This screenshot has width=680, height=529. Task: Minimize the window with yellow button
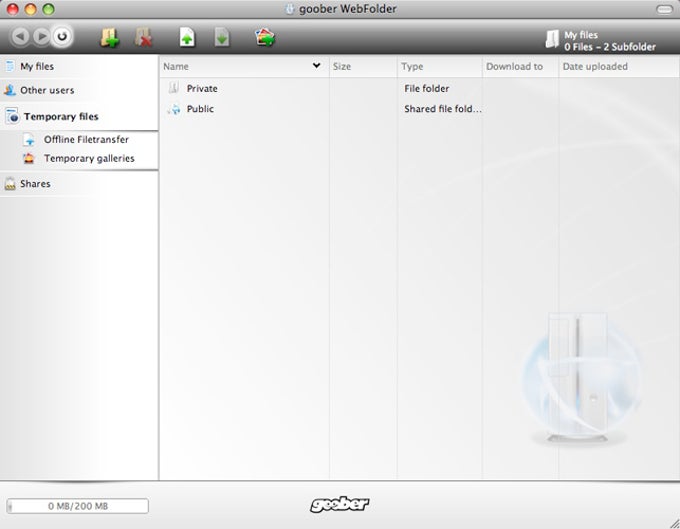tap(31, 9)
